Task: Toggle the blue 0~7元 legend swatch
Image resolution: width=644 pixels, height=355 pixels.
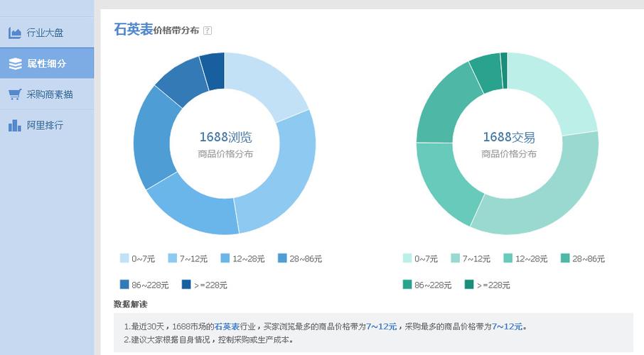Action: pyautogui.click(x=124, y=258)
